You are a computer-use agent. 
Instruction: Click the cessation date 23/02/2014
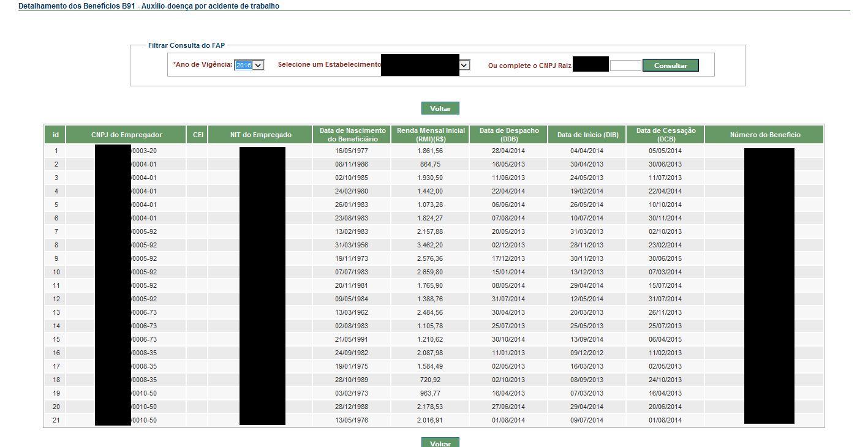click(665, 245)
